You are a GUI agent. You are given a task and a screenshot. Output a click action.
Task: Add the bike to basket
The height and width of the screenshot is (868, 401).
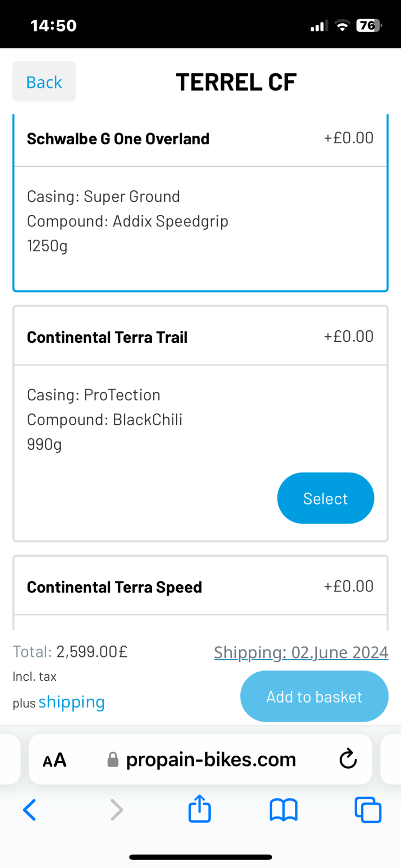[x=314, y=697]
